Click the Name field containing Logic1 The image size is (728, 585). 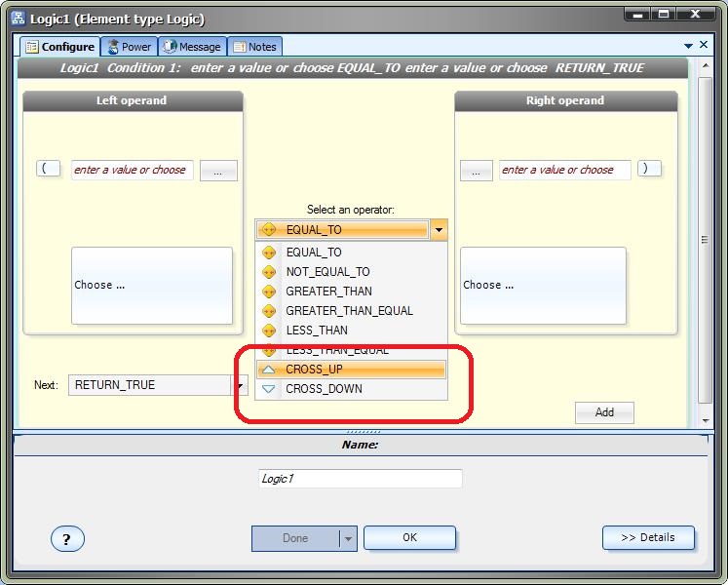pos(361,479)
